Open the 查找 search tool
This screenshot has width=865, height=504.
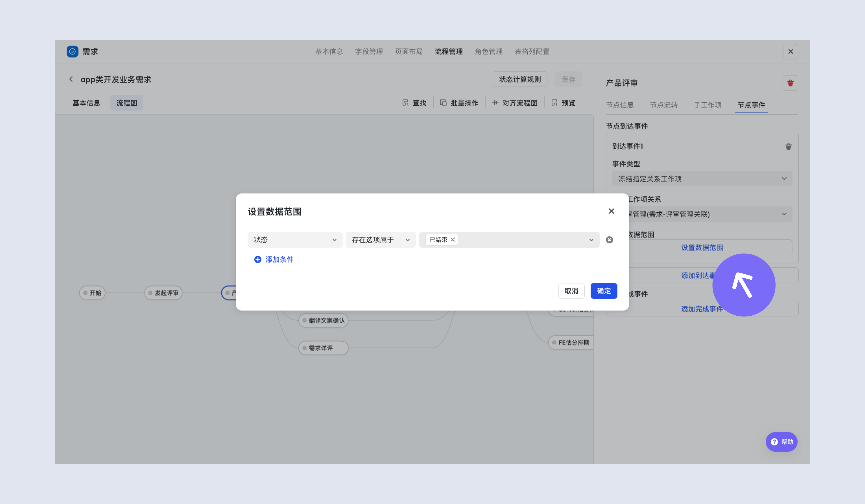[x=414, y=103]
